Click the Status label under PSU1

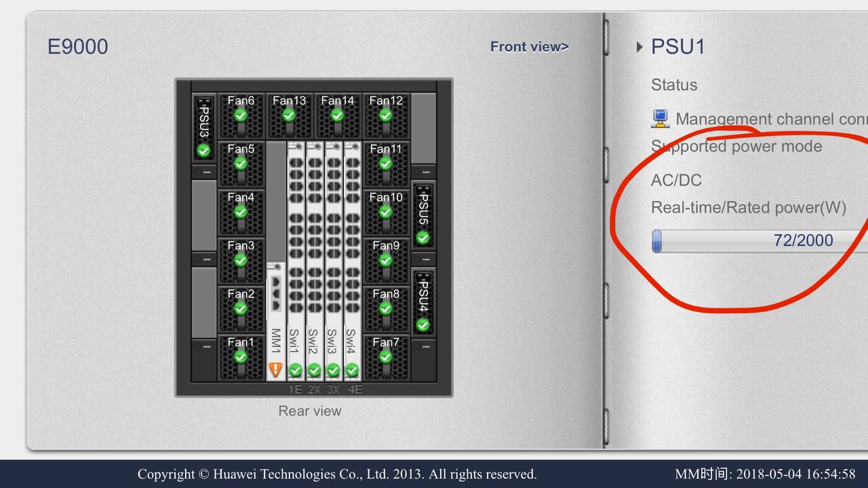pyautogui.click(x=674, y=85)
